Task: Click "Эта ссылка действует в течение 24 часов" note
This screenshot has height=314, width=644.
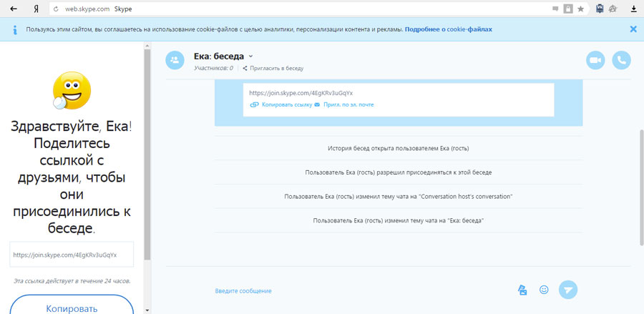Action: (72, 281)
